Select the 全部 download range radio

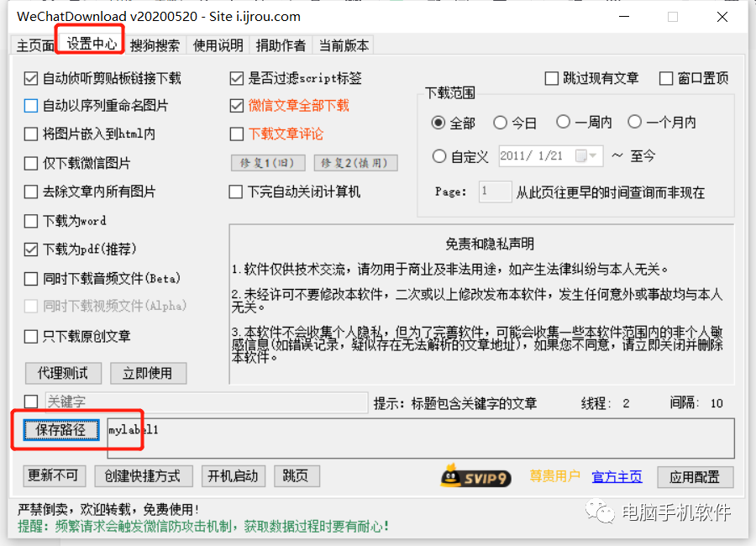coord(438,123)
